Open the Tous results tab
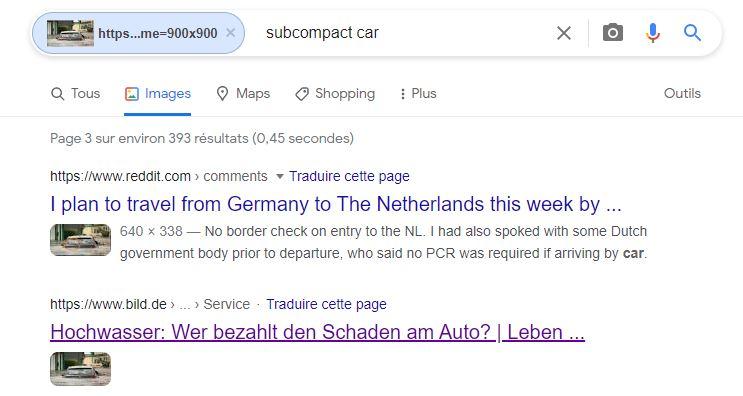The image size is (743, 396). [x=75, y=94]
